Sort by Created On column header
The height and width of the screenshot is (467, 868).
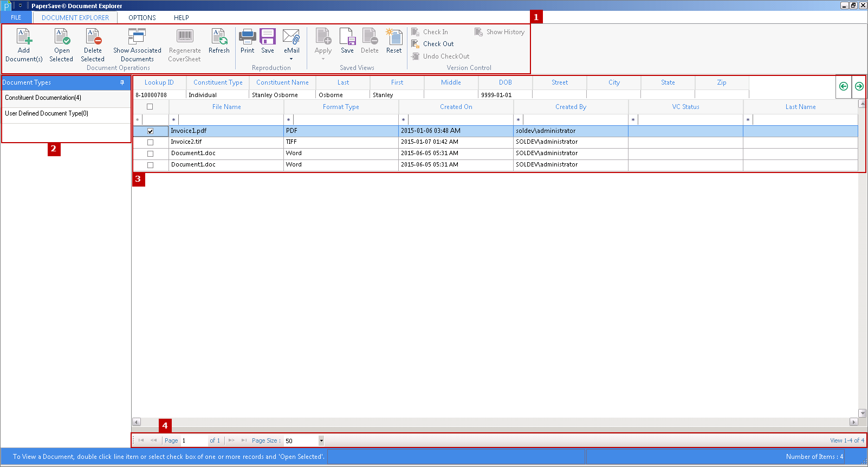456,107
